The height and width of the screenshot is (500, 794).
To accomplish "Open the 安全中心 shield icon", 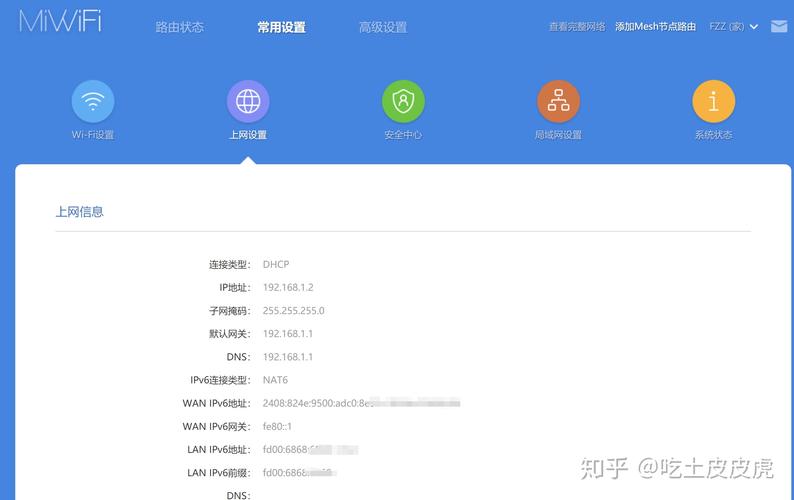I will click(x=403, y=101).
